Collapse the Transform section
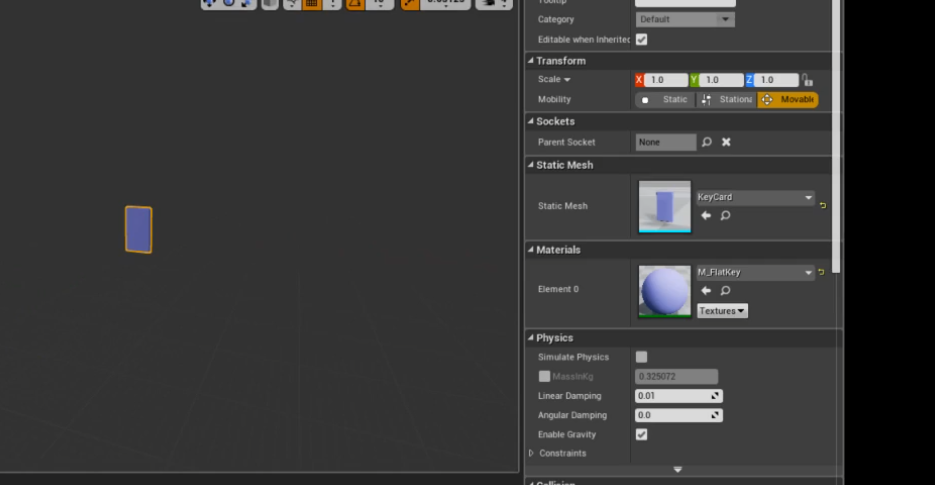The height and width of the screenshot is (485, 935). (531, 60)
